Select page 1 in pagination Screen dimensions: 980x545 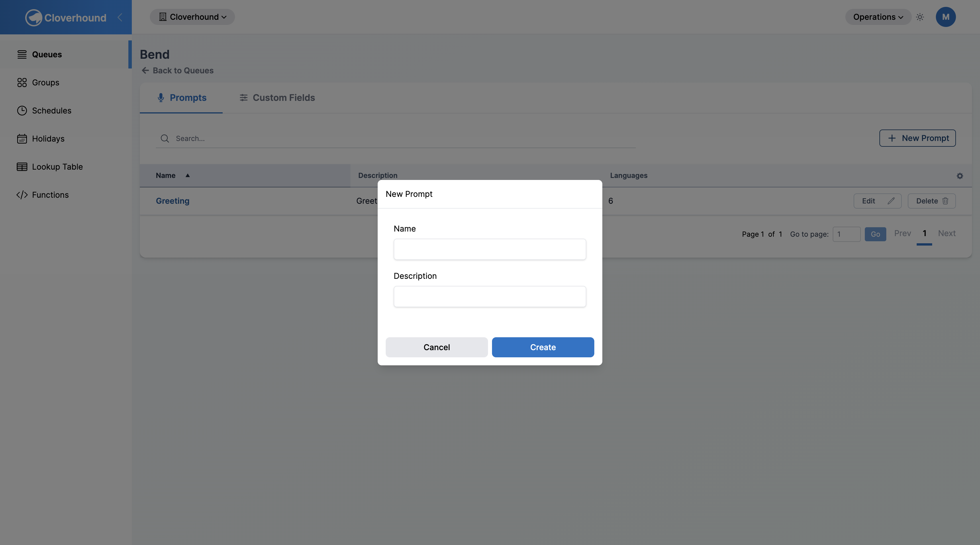click(924, 234)
